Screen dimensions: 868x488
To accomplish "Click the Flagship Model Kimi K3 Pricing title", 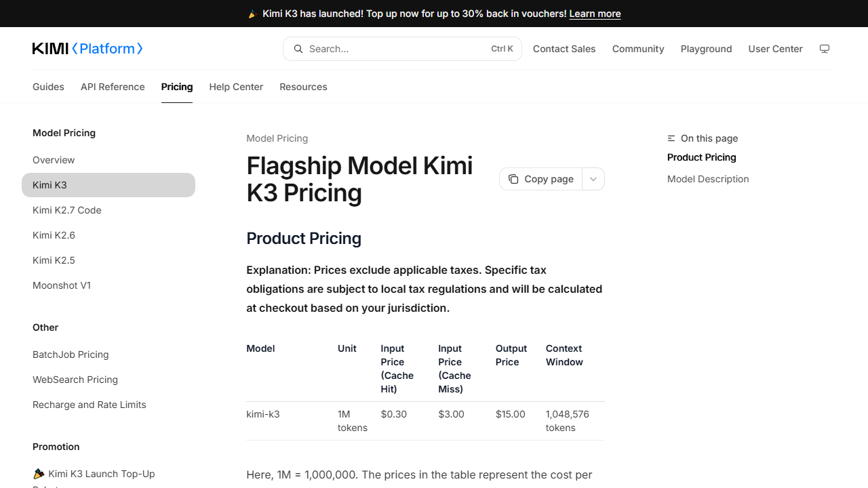I will pyautogui.click(x=359, y=179).
